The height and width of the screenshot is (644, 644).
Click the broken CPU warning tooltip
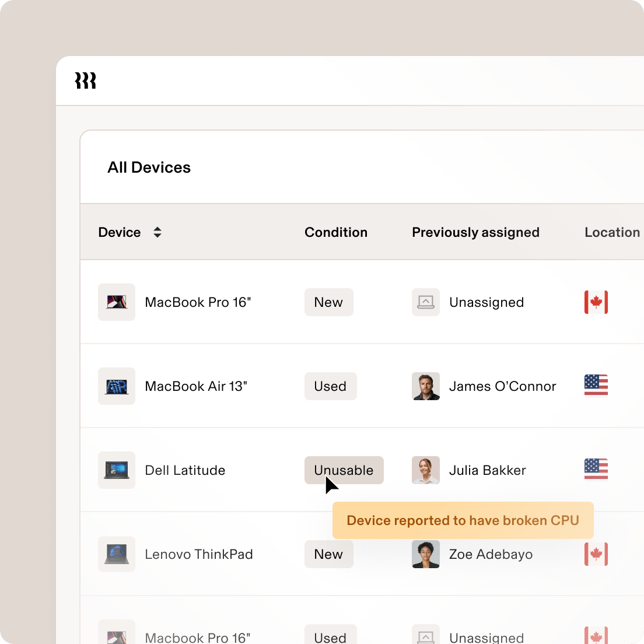pos(463,520)
